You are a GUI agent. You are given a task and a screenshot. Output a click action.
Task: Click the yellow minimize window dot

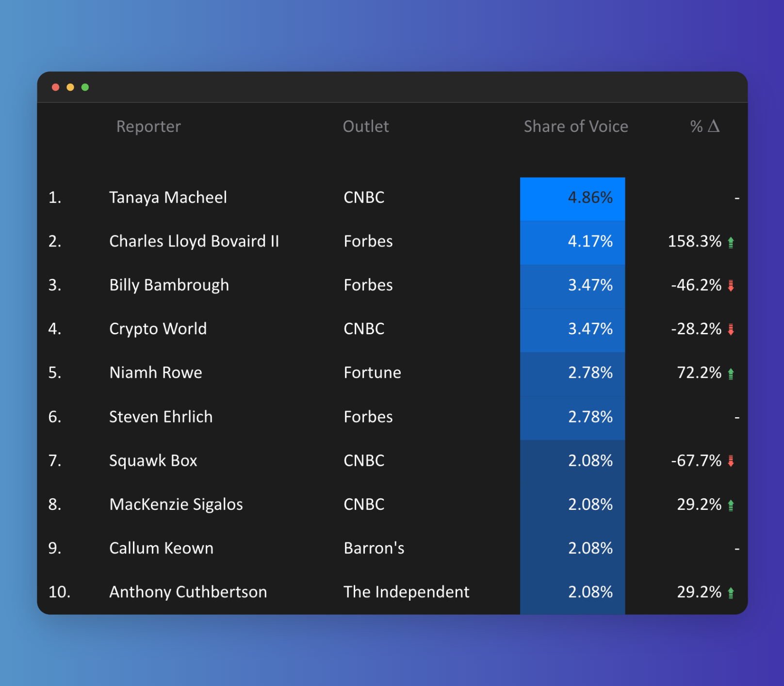(70, 87)
